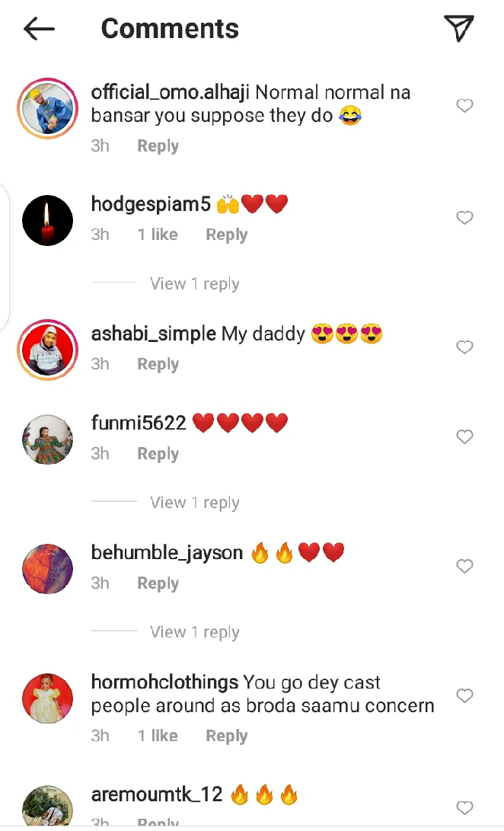
Task: Tap heart beside hormohclothings' comment
Action: point(464,695)
